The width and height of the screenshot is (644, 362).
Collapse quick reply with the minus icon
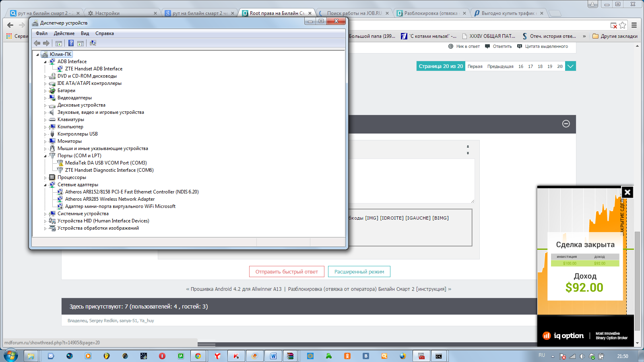coord(566,124)
